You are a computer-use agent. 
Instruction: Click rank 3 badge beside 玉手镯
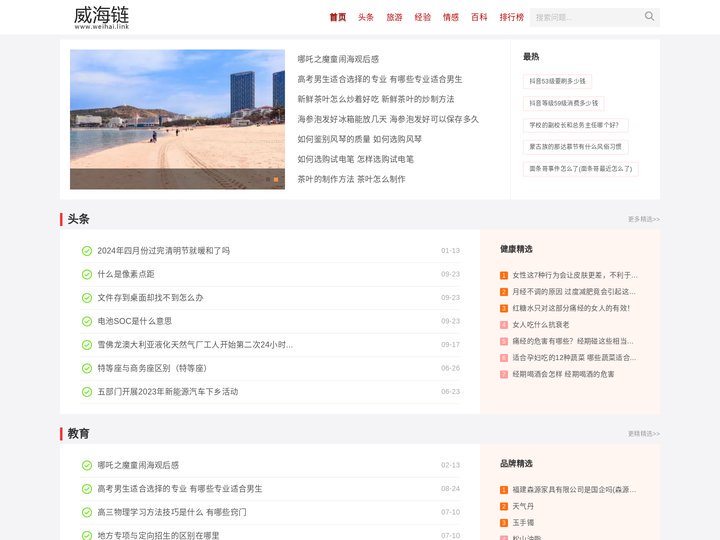click(x=504, y=523)
